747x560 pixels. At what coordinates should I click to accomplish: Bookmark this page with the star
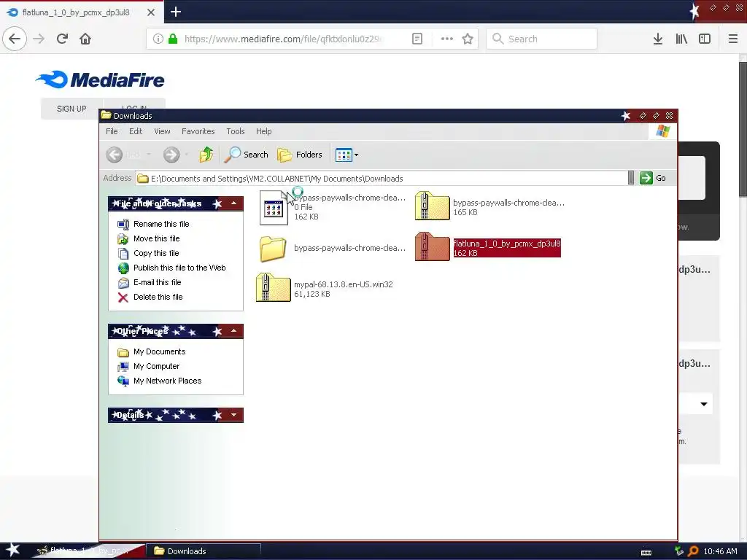pos(468,39)
